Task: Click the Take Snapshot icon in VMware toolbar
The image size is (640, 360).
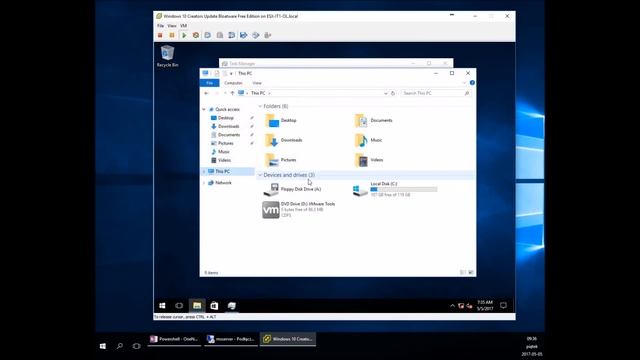Action: pos(208,36)
